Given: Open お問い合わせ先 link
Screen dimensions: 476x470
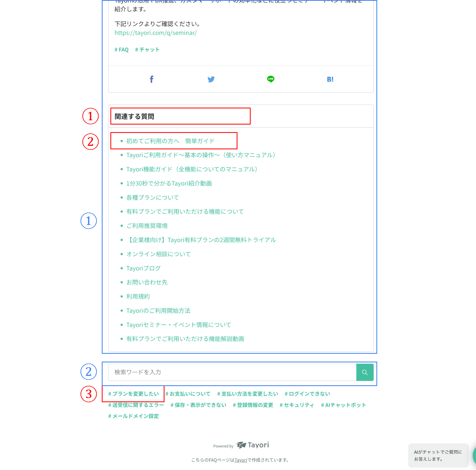Looking at the screenshot, I should (147, 282).
